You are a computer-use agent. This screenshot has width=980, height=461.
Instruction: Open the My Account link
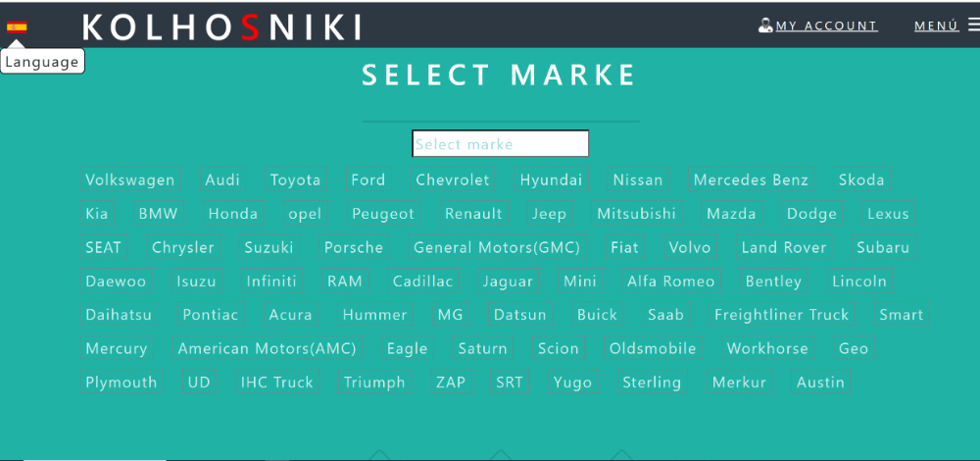pyautogui.click(x=826, y=26)
